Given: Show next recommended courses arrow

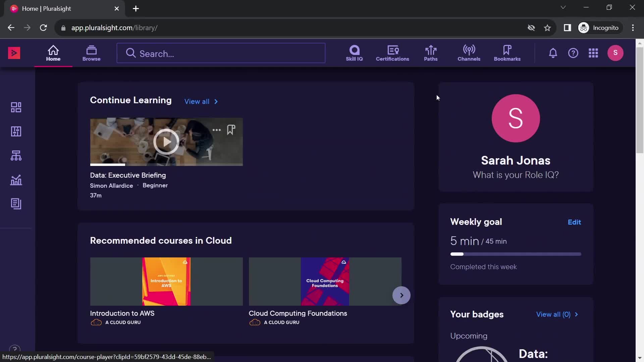Looking at the screenshot, I should [x=401, y=295].
